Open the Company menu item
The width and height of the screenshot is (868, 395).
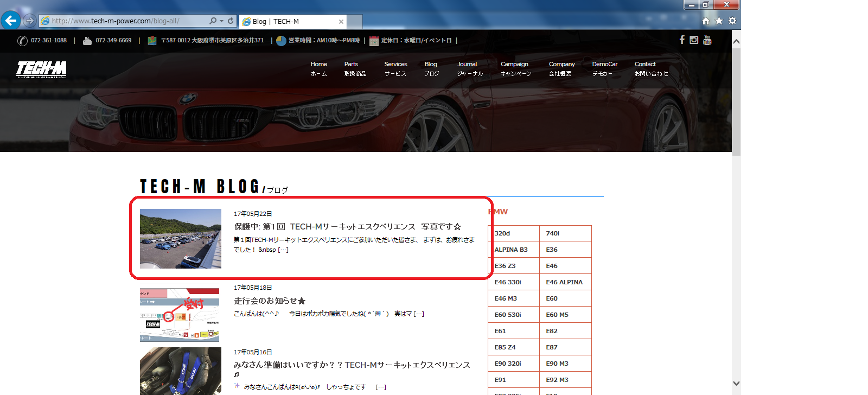point(561,68)
